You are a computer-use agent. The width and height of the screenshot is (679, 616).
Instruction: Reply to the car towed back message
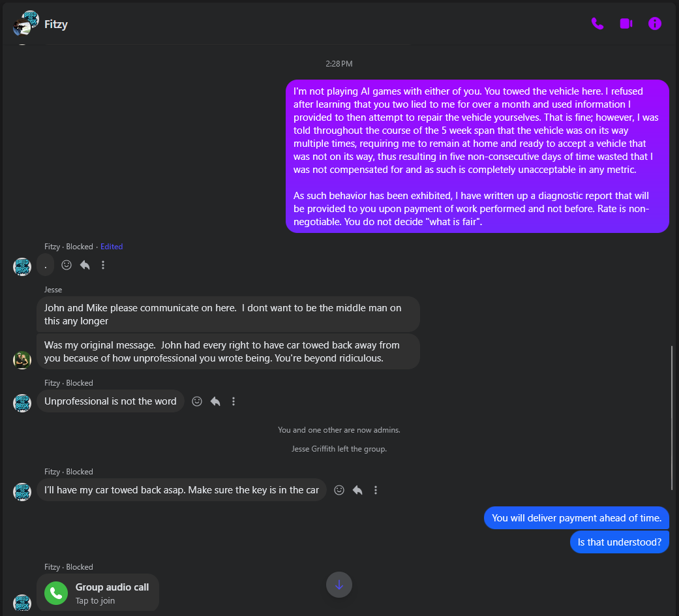(357, 490)
